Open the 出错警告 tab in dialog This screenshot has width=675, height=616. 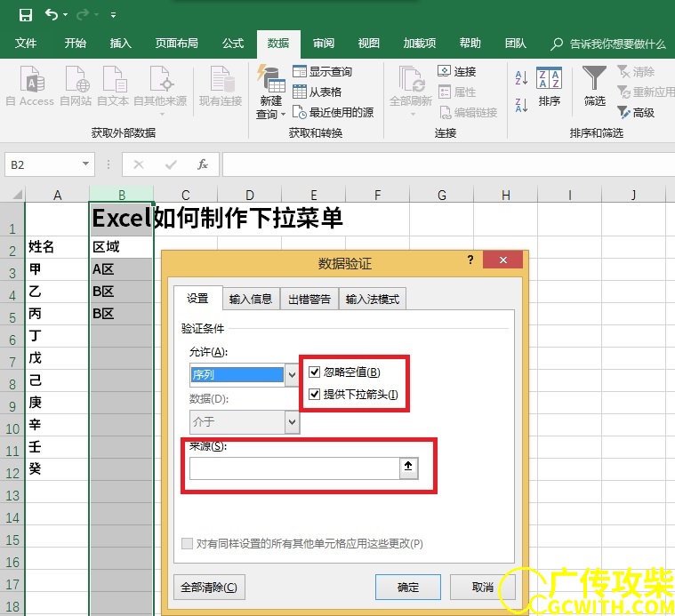pyautogui.click(x=309, y=299)
